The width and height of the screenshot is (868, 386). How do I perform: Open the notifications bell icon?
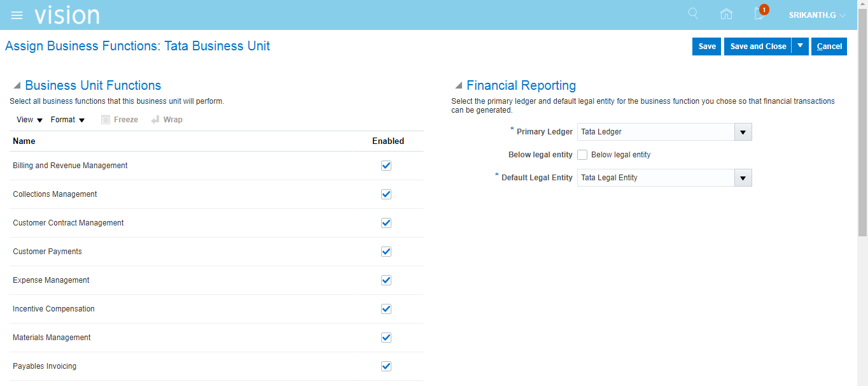coord(759,14)
